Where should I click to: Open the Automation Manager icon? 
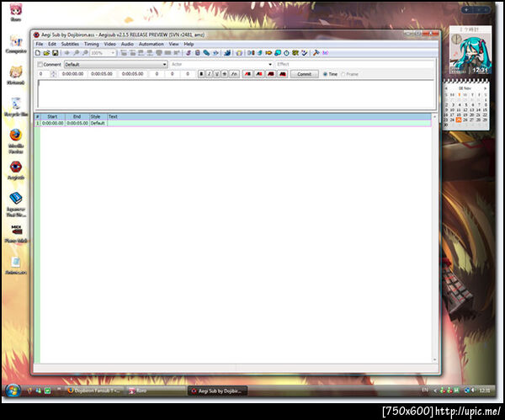[227, 53]
